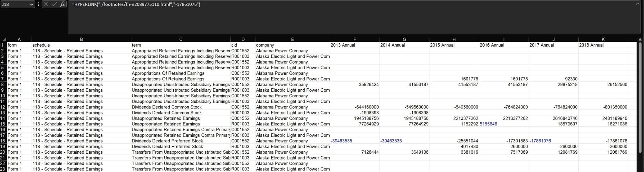Cancel the formula entry with the X icon
644x172 pixels.
coord(46,5)
